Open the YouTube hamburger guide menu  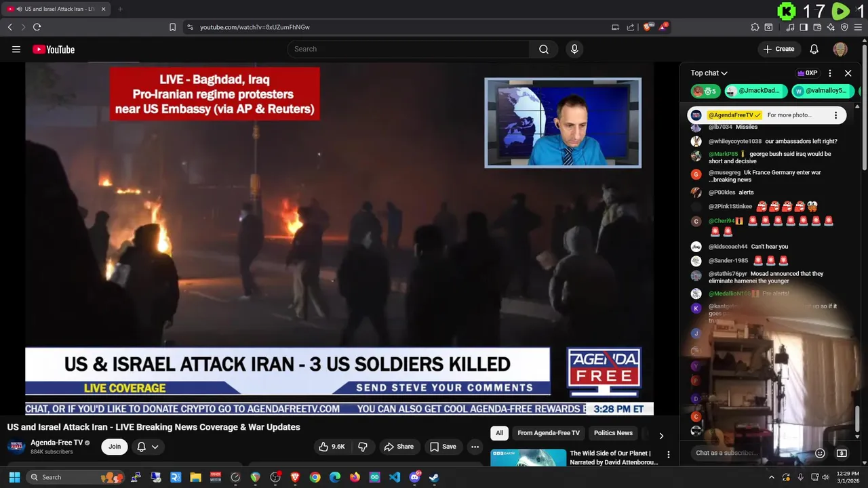point(16,49)
